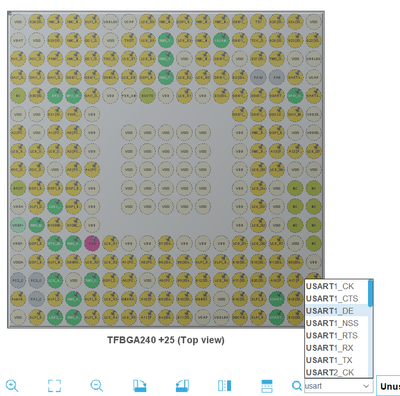Select USART1_CK from the dropdown list
Viewport: 400px width, 396px height.
336,286
